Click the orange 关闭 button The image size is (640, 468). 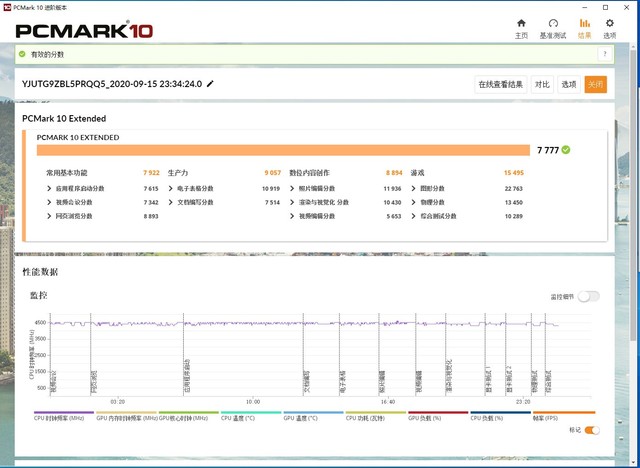click(x=595, y=84)
